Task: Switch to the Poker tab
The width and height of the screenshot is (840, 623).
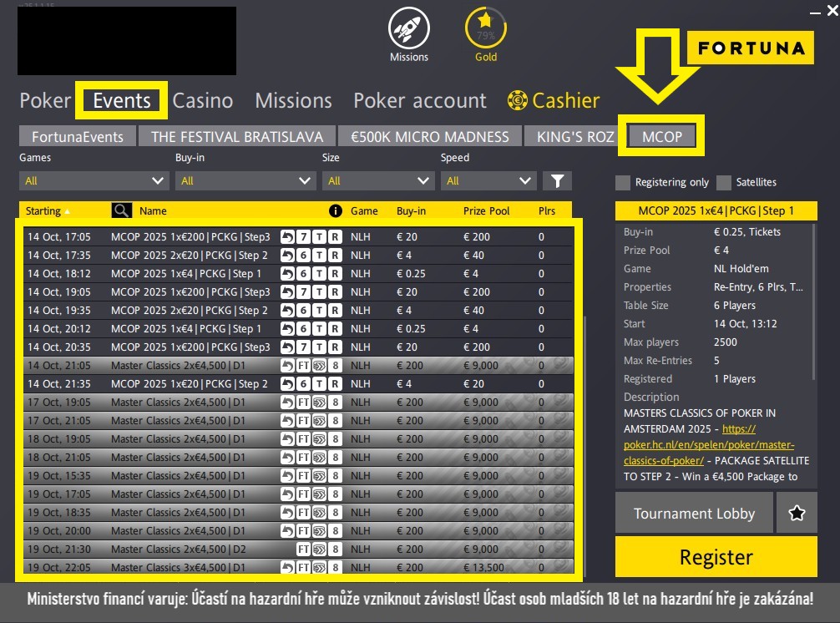Action: point(45,100)
